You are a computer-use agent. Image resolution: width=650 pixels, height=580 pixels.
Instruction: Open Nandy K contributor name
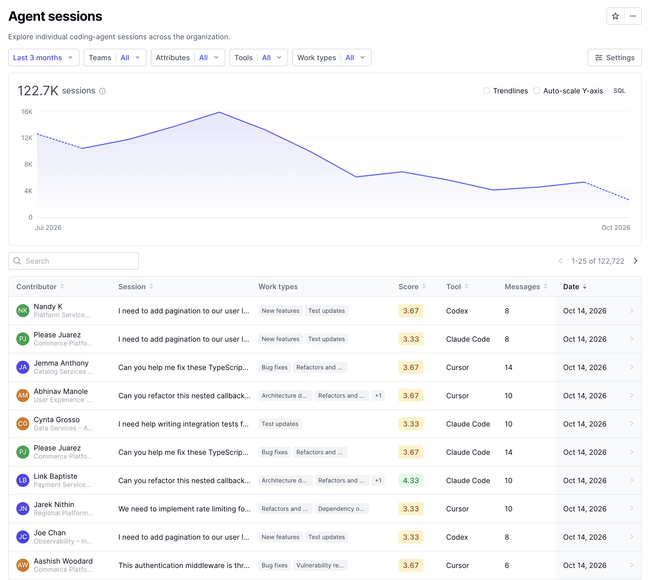click(x=48, y=306)
